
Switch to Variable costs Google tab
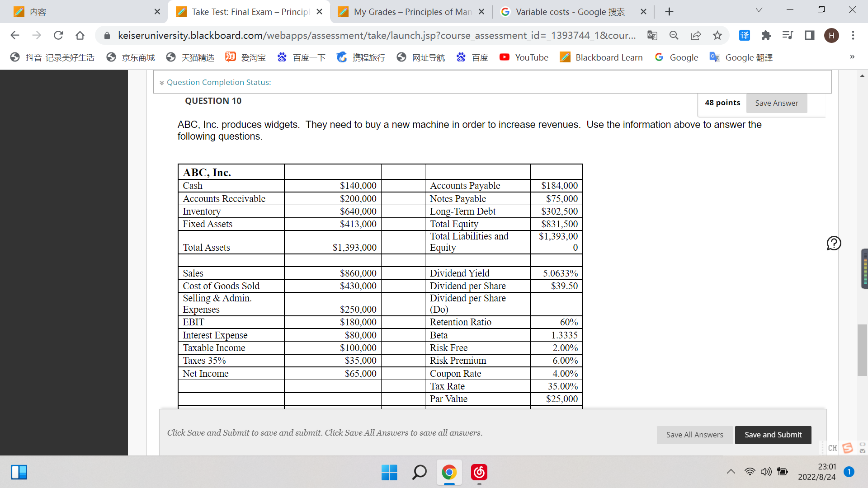(570, 12)
